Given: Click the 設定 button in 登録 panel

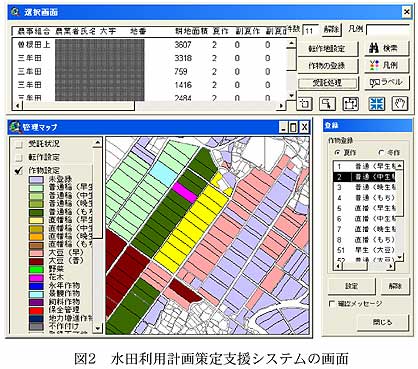Looking at the screenshot, I should [352, 286].
